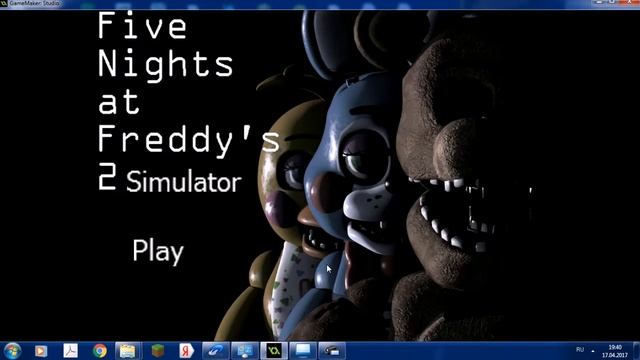This screenshot has height=360, width=640.
Task: Open the clock showing 19:40 and the date
Action: [x=615, y=351]
